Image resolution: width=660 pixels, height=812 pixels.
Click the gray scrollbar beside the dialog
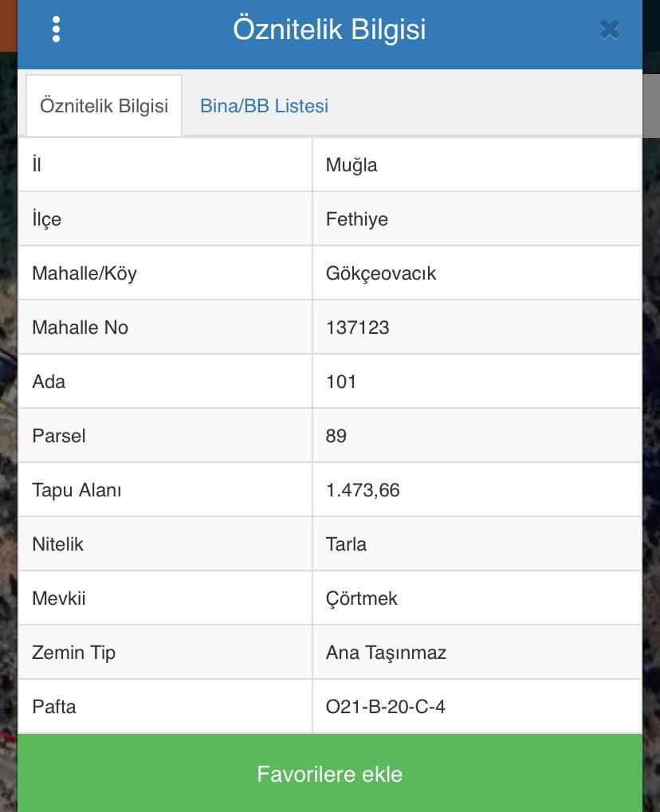point(651,106)
